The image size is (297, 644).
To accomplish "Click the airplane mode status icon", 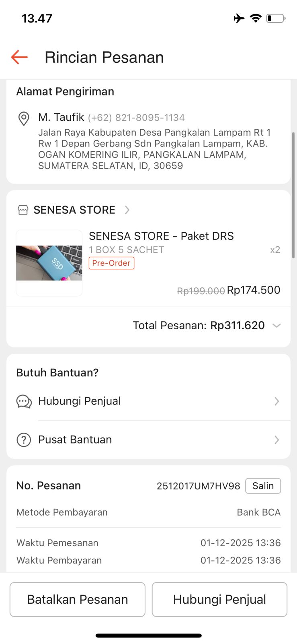I will [239, 18].
